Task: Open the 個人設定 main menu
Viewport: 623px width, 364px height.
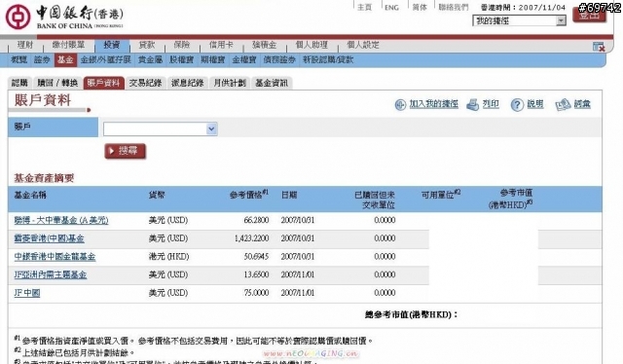Action: click(x=363, y=45)
